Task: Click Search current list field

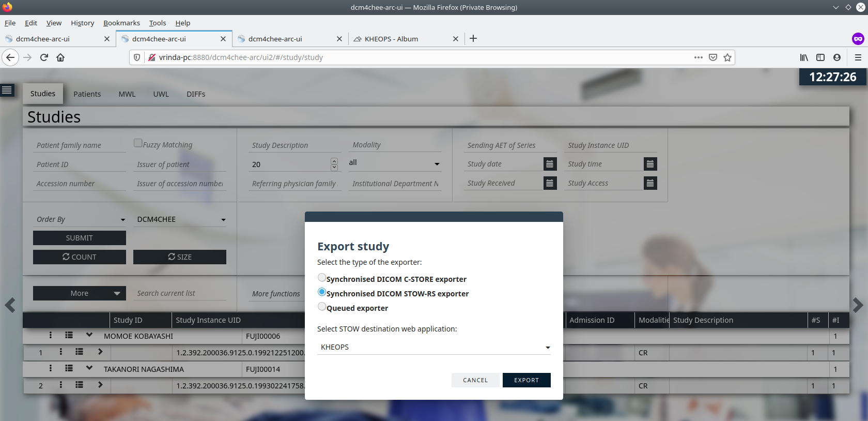Action: 180,293
